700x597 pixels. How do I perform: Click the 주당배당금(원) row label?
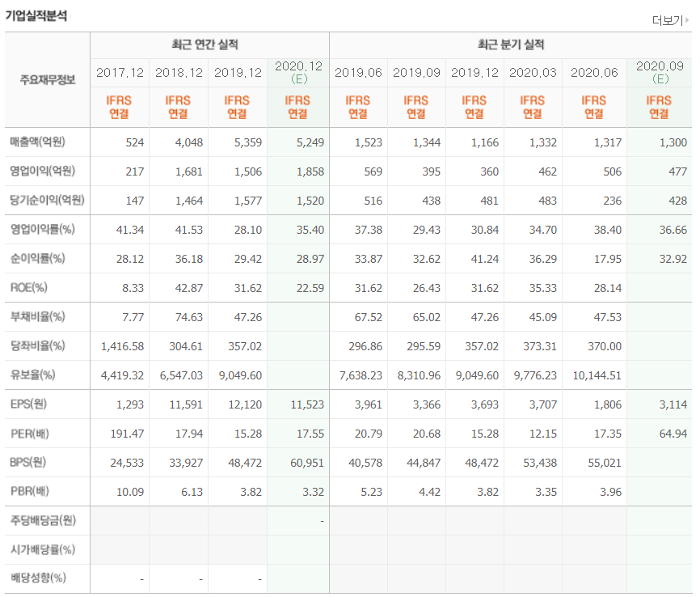(43, 521)
